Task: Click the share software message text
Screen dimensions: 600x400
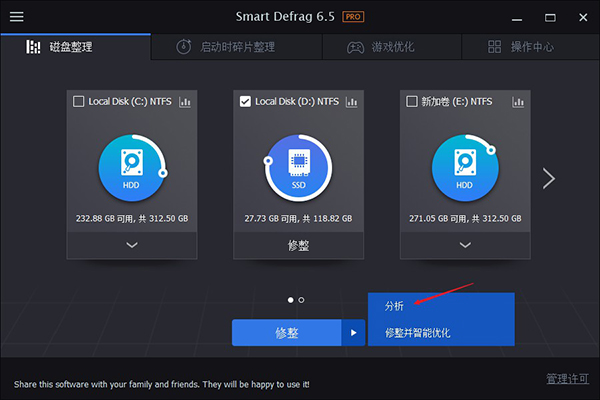Action: 161,384
